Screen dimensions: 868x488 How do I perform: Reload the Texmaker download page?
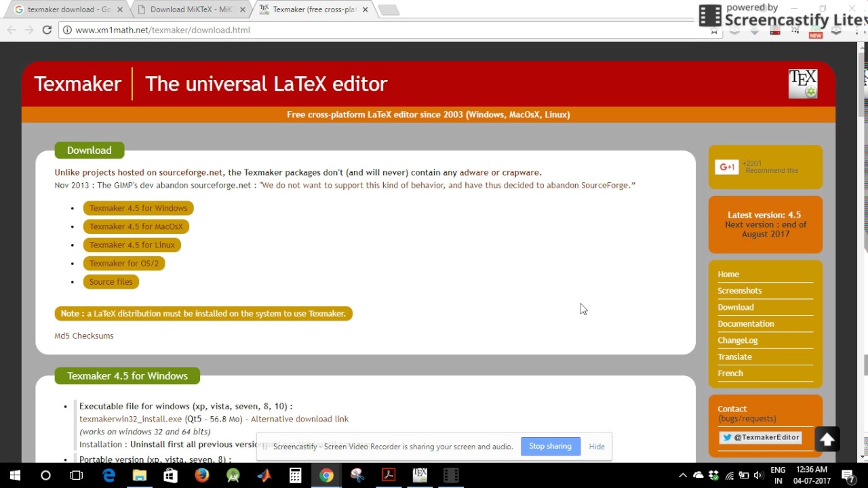[x=47, y=30]
